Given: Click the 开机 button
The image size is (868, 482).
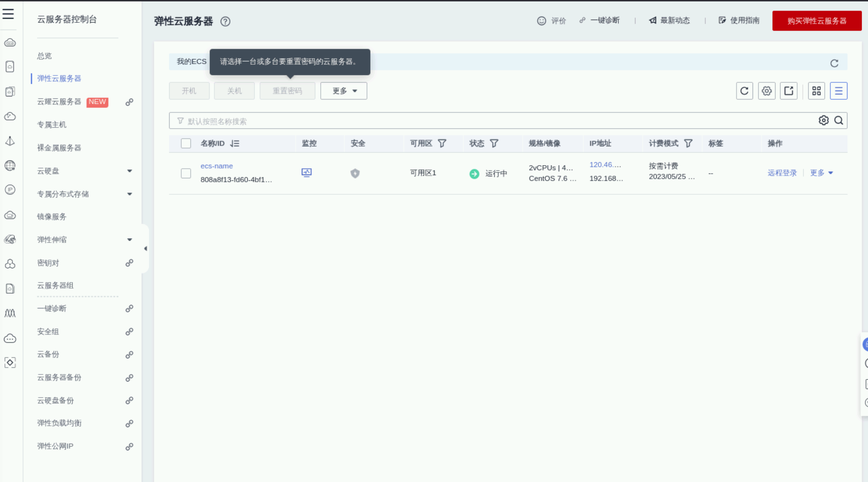Looking at the screenshot, I should point(189,91).
